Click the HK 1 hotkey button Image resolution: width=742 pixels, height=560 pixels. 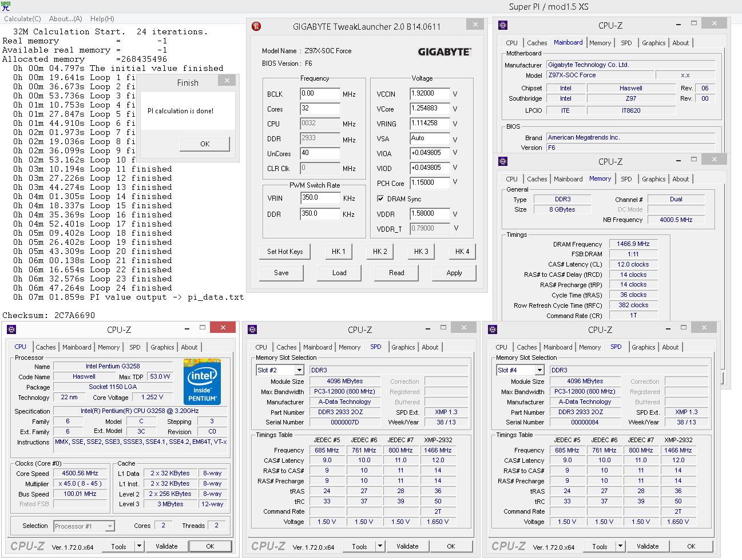(339, 251)
